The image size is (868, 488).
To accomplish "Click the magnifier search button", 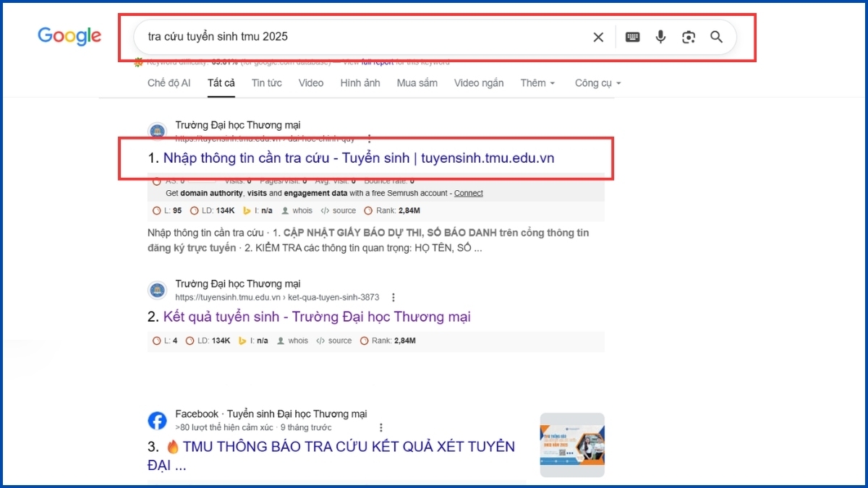I will pyautogui.click(x=716, y=37).
